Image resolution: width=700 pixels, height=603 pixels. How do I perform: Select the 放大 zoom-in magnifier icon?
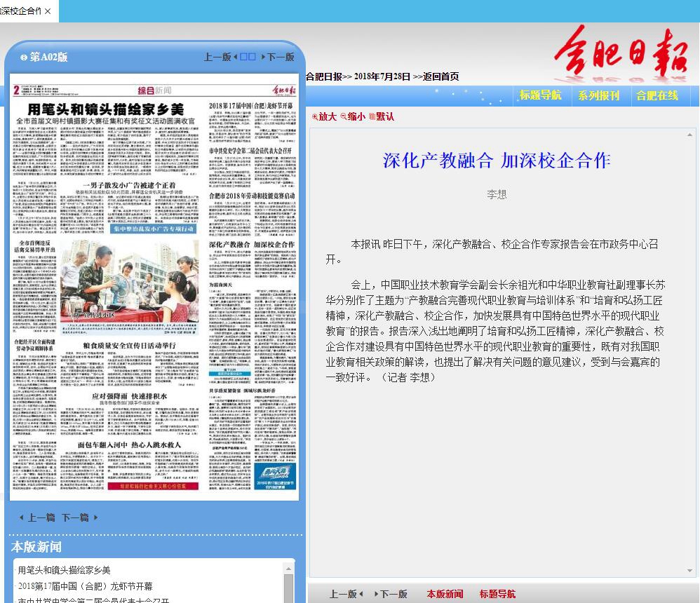(x=315, y=116)
